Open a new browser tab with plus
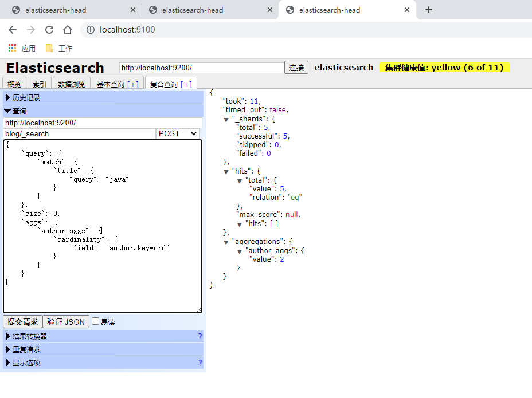Image resolution: width=532 pixels, height=398 pixels. (x=428, y=10)
